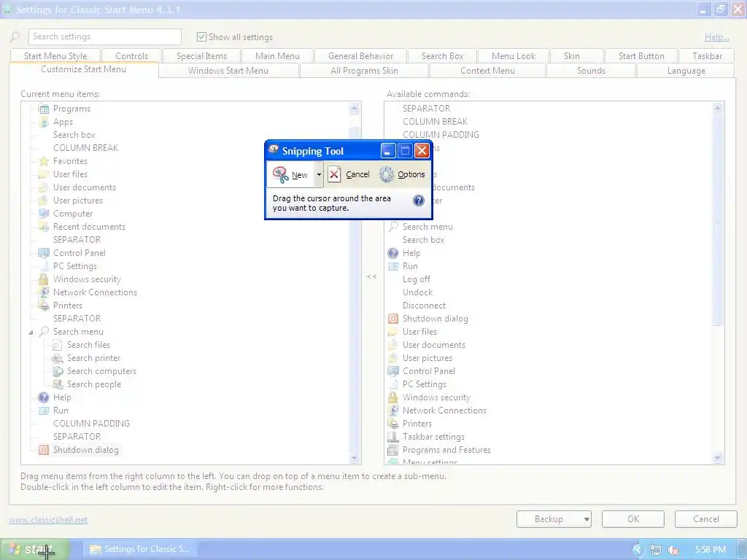The image size is (747, 560).
Task: Click the Shutdown dialog icon in left list
Action: click(44, 449)
